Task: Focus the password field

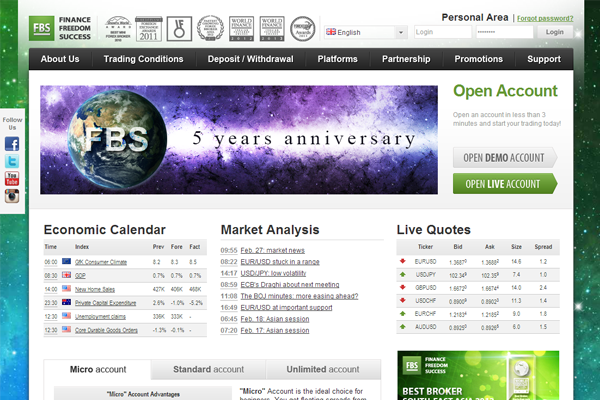Action: pos(504,32)
